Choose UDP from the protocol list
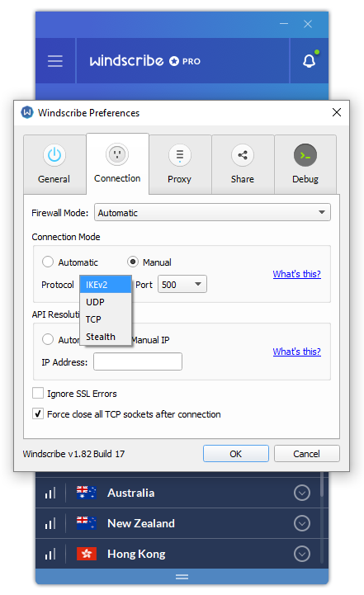 (106, 302)
